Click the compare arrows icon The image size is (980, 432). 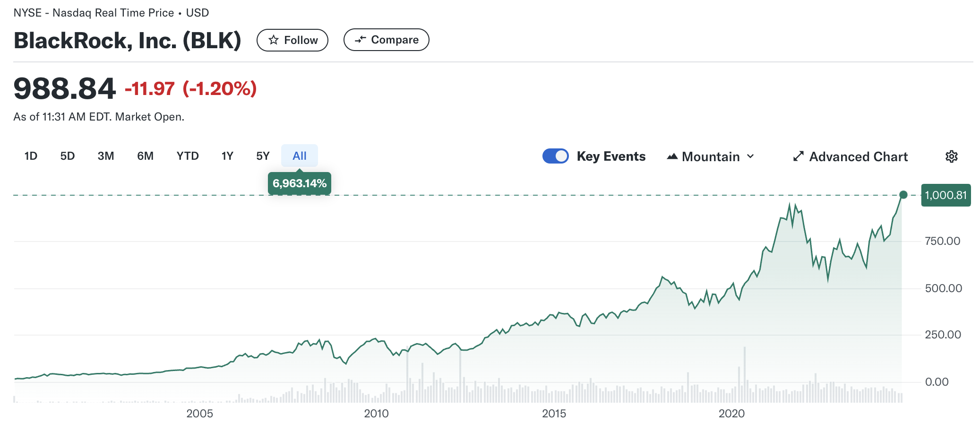pyautogui.click(x=360, y=40)
